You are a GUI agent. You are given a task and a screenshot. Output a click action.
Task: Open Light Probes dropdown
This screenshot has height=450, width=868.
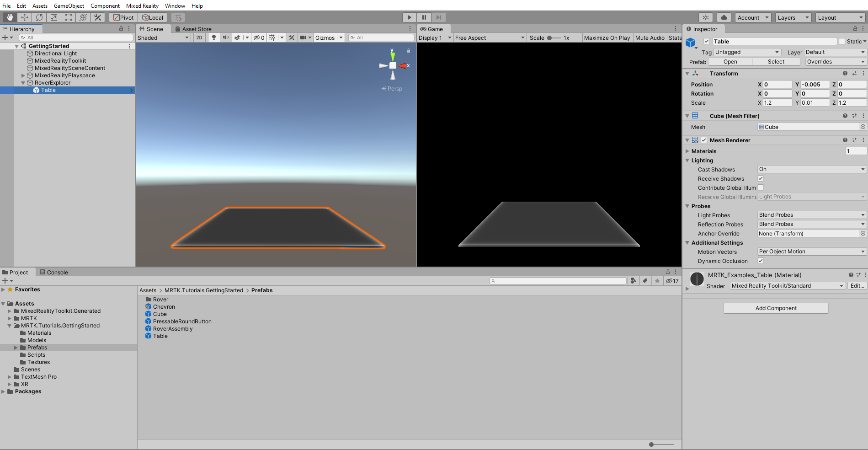click(812, 215)
